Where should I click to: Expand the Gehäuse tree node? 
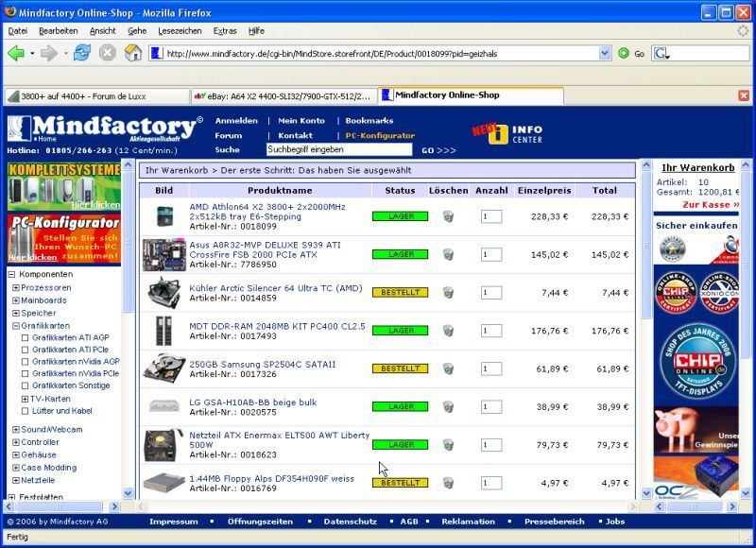(16, 455)
